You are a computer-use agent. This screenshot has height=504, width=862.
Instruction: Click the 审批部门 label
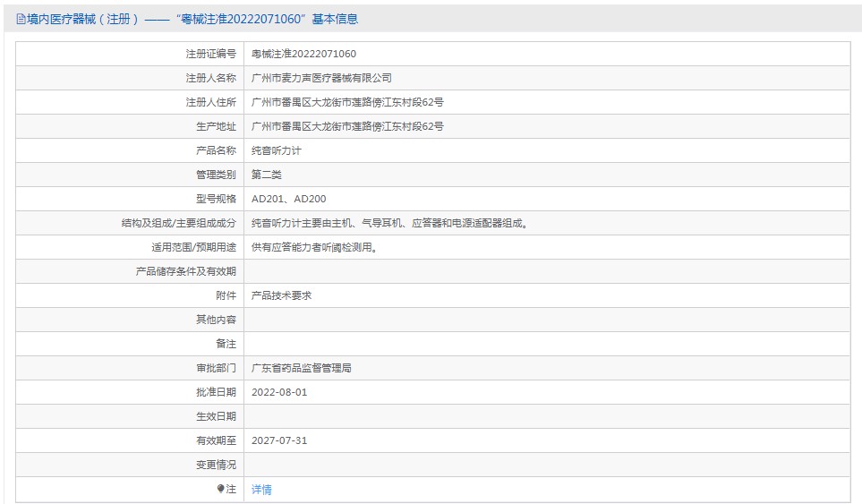pos(216,368)
